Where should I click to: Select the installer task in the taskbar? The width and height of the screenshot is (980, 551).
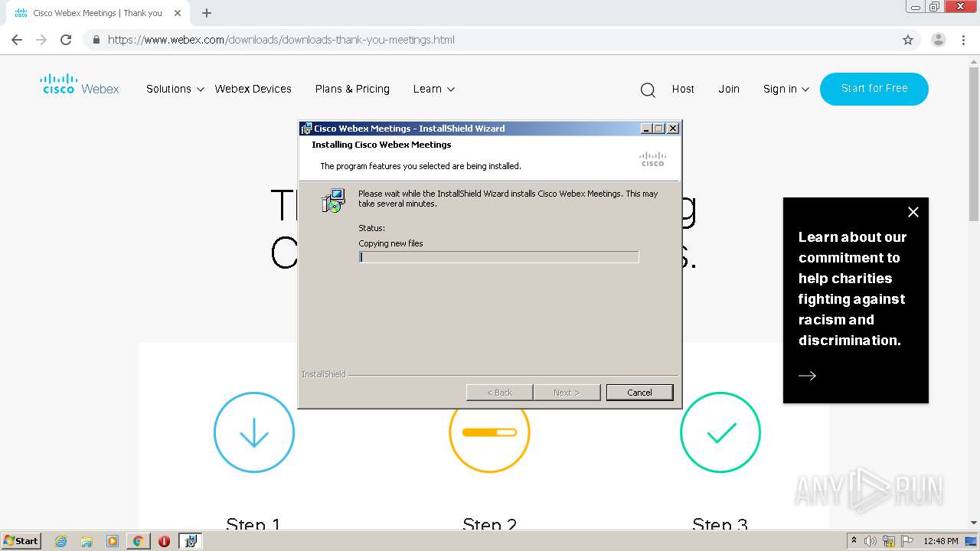191,541
